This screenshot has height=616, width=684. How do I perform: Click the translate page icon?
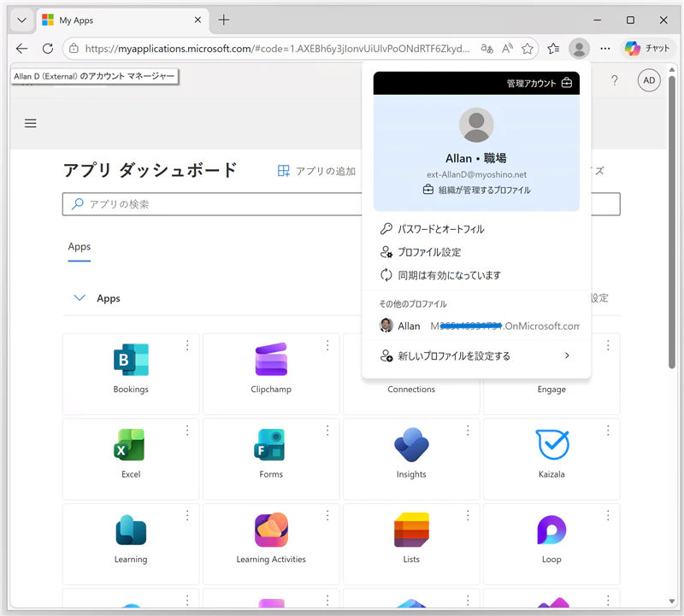(486, 49)
